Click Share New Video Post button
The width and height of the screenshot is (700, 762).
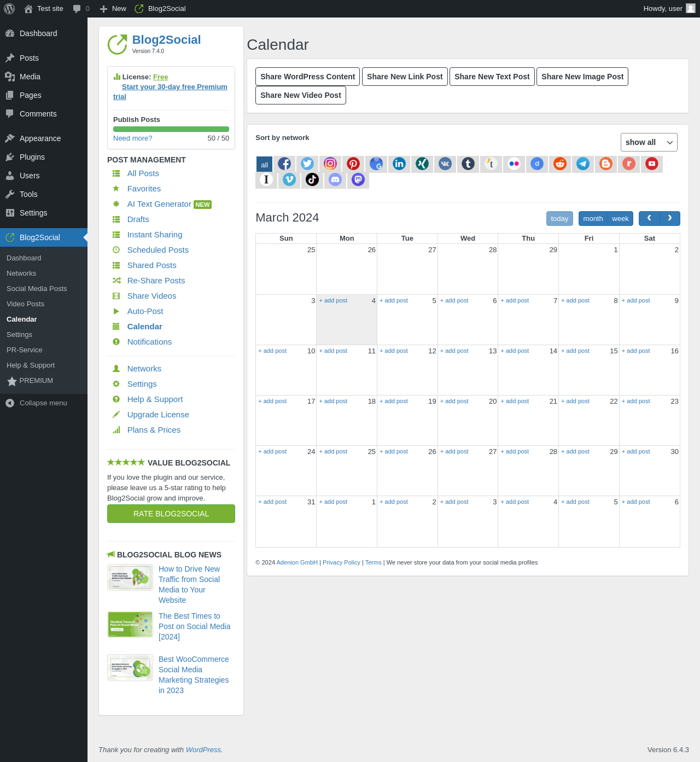pyautogui.click(x=301, y=95)
